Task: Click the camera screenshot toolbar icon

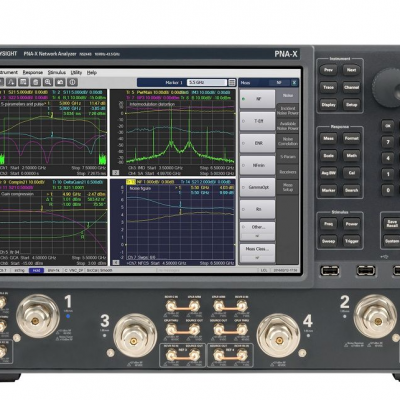Action: pos(60,82)
